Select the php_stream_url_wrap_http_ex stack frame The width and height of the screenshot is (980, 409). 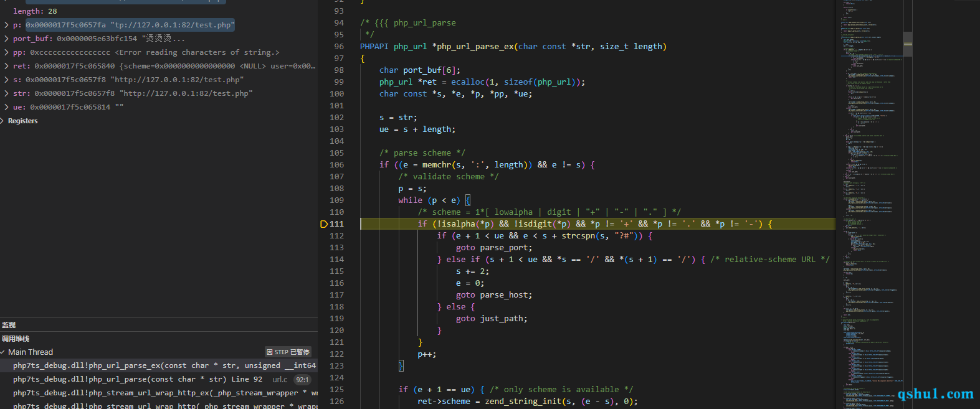tap(159, 393)
